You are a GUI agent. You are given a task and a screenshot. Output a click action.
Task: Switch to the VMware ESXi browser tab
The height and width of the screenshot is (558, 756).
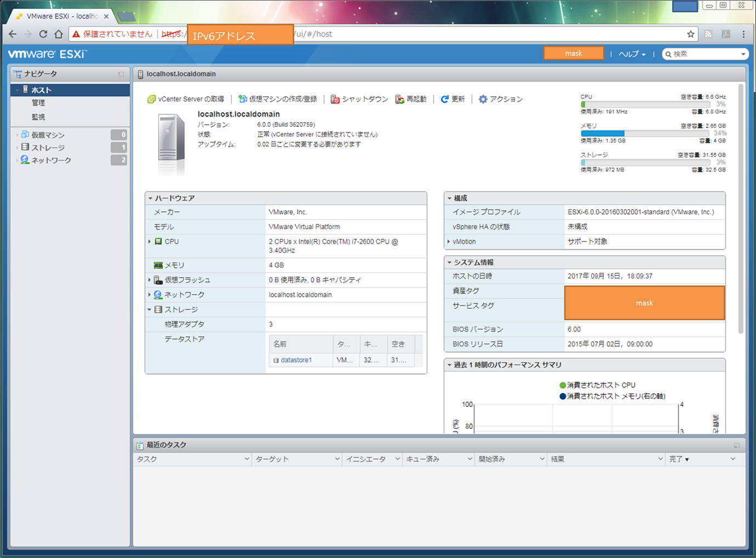tap(56, 16)
